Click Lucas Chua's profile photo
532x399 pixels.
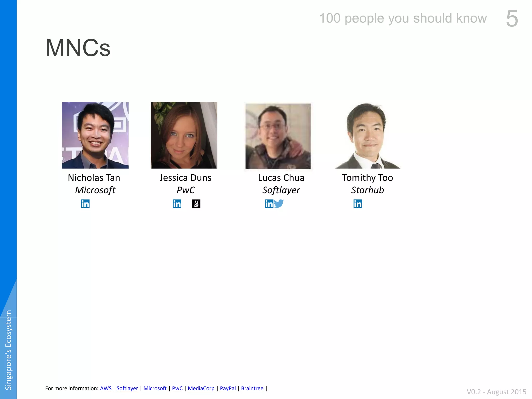click(278, 136)
